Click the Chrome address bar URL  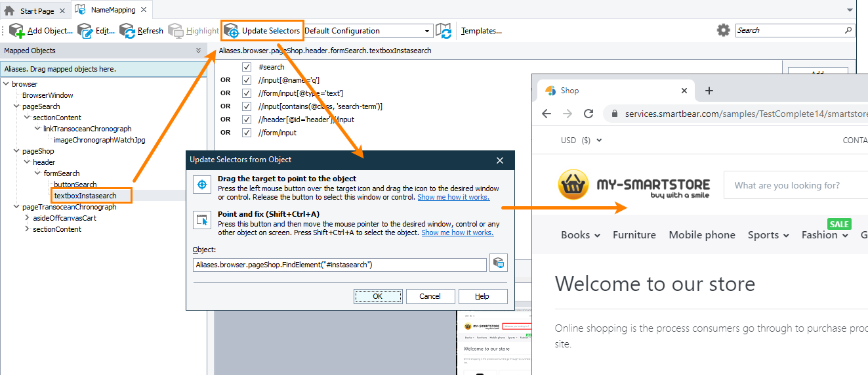(x=745, y=114)
